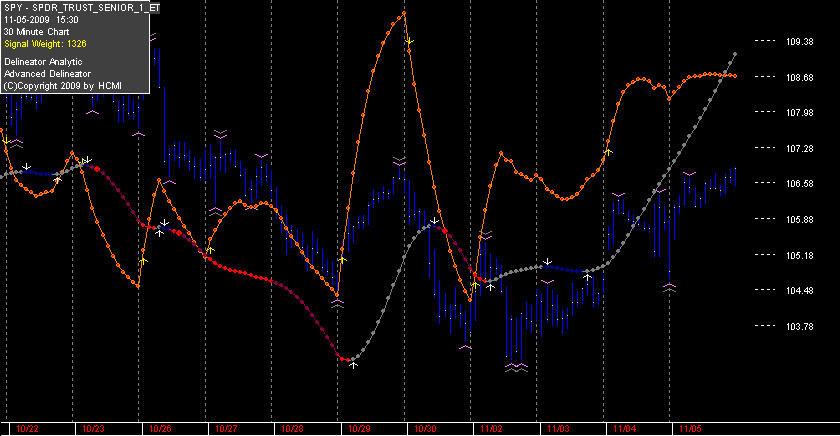This screenshot has height=436, width=840.
Task: Click yellow down arrow at orange peak
Action: click(x=409, y=41)
